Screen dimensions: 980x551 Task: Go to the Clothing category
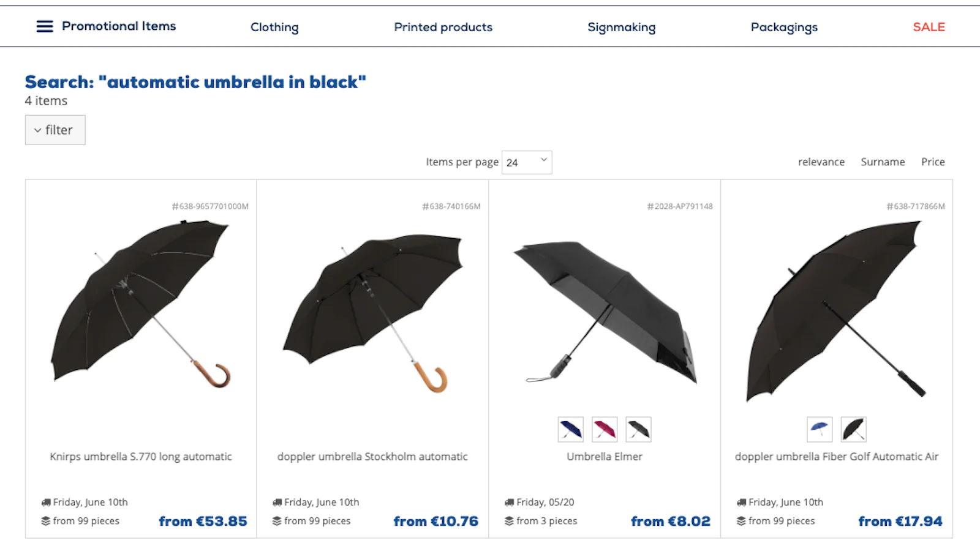[274, 27]
